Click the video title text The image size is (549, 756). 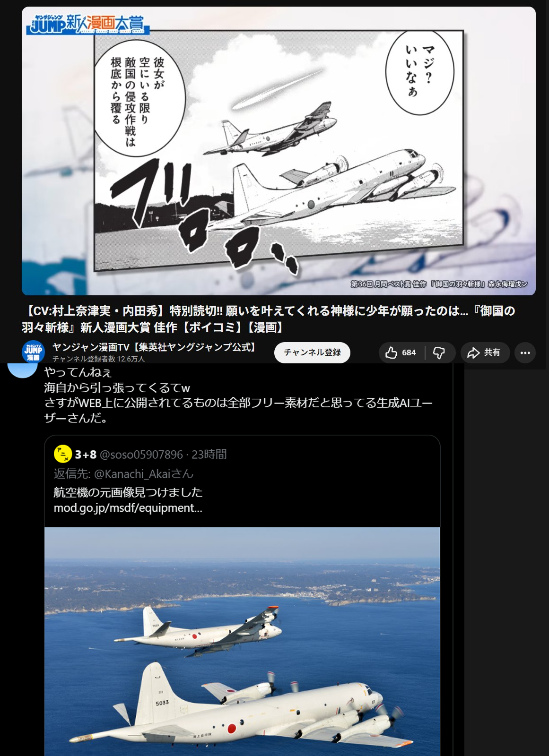click(x=268, y=319)
